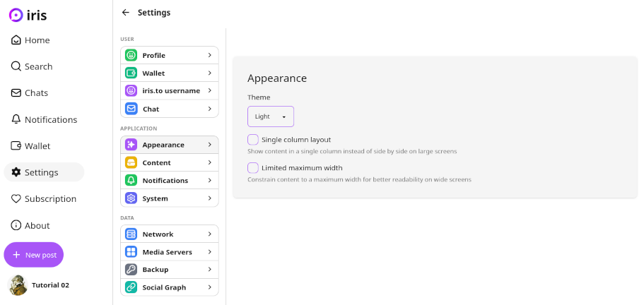Viewport: 644px width, 305px height.
Task: Click the green Profile smiley icon
Action: coord(131,55)
